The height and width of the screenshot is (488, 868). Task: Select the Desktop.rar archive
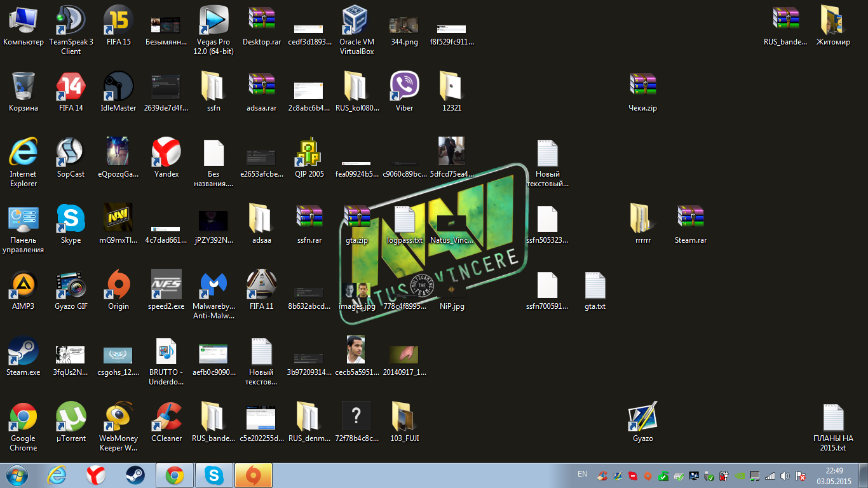point(261,25)
